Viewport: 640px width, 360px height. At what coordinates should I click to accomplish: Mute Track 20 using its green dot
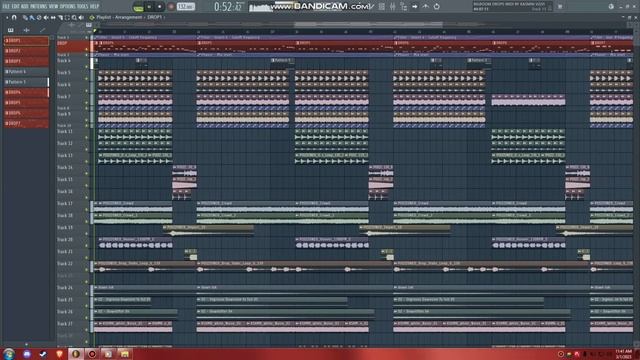[87, 246]
